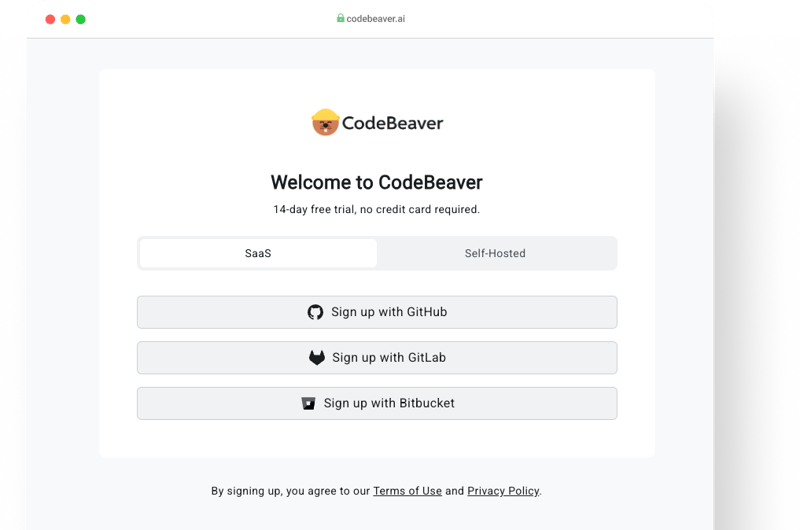Switch to the Self-Hosted tab
This screenshot has width=800, height=530.
(x=495, y=253)
